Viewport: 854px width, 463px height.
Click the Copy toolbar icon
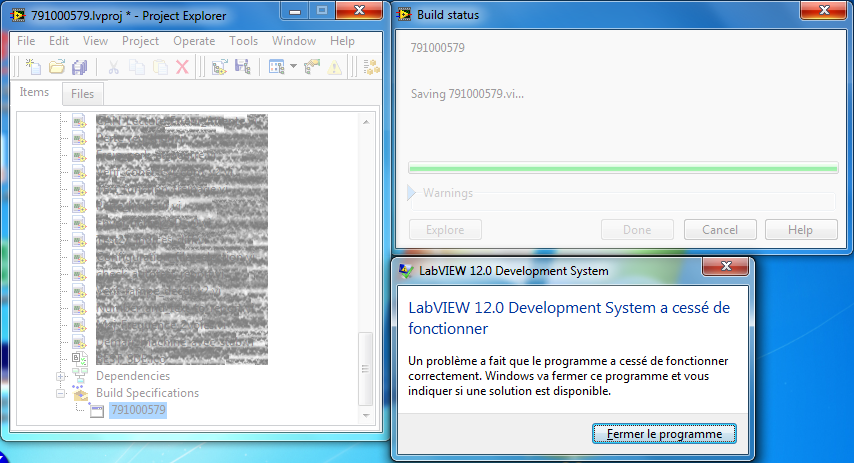pyautogui.click(x=137, y=67)
